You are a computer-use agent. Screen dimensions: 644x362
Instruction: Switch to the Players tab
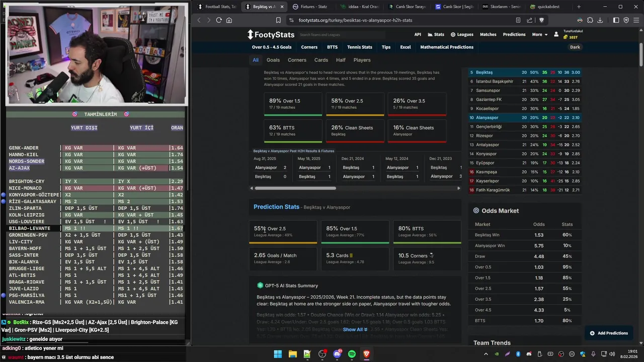click(x=362, y=60)
